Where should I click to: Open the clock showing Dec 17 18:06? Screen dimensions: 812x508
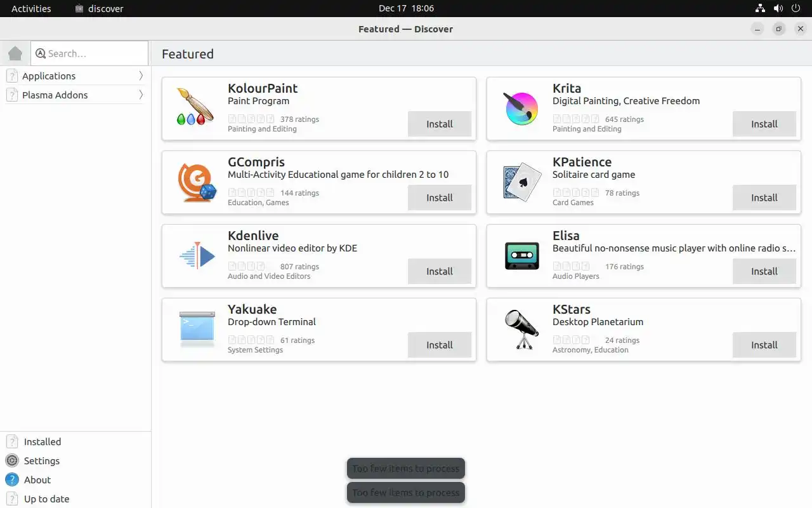(406, 8)
